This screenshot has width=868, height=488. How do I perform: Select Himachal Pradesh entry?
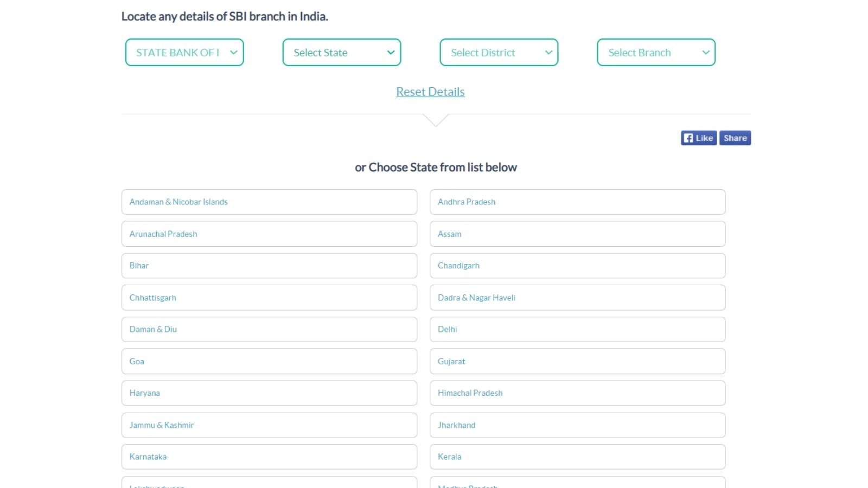[x=578, y=393]
